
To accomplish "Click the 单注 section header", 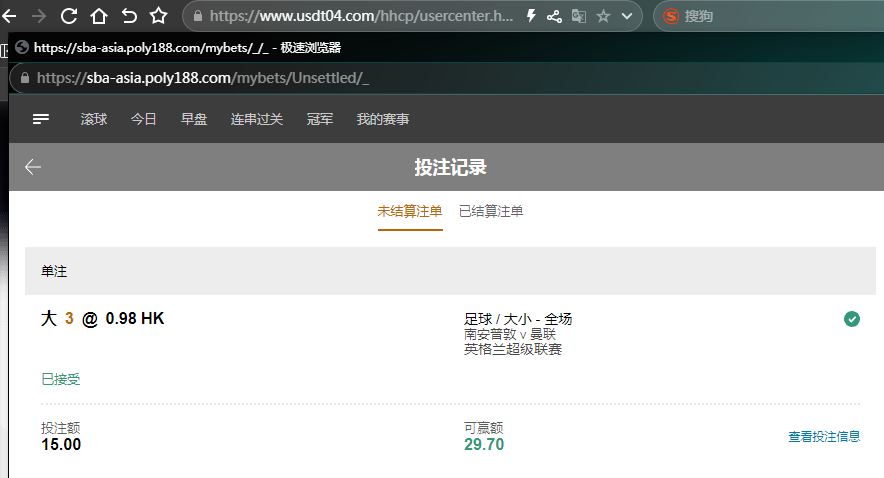I will (x=450, y=271).
